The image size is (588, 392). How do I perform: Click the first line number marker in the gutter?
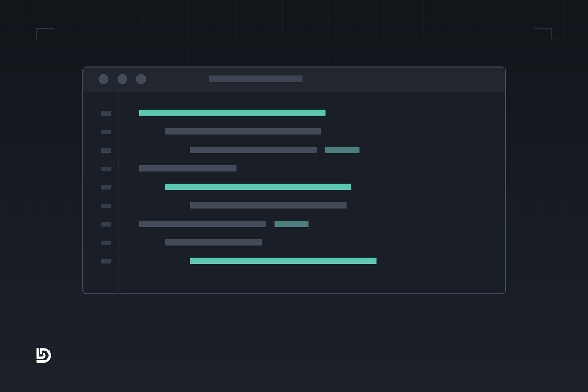click(x=106, y=113)
